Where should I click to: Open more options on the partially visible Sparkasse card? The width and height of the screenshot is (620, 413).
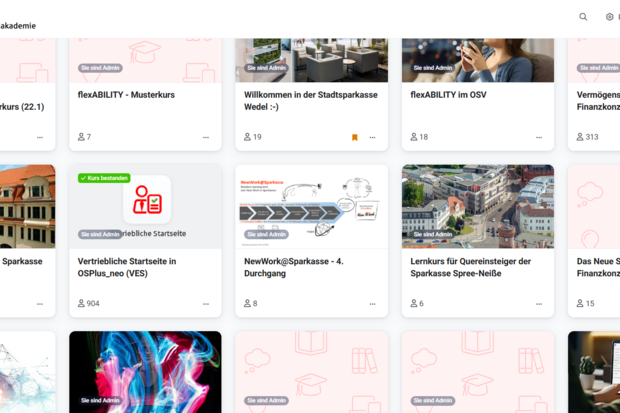pos(40,304)
